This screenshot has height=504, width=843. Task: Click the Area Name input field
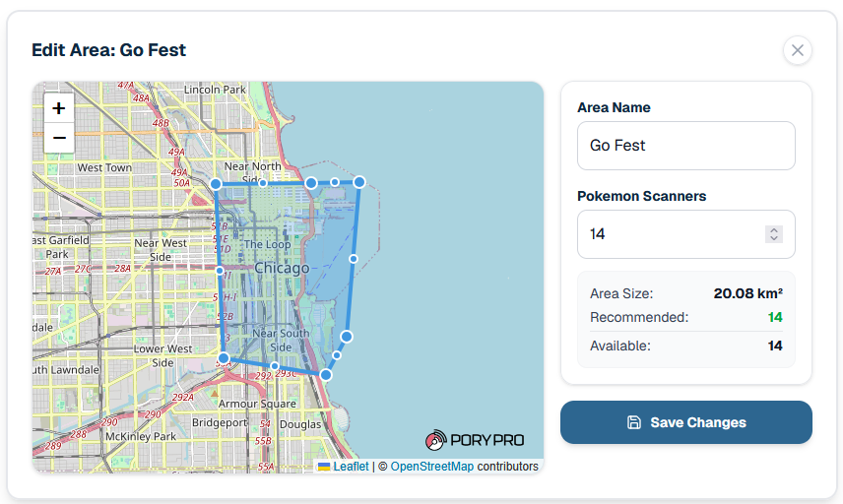point(686,146)
